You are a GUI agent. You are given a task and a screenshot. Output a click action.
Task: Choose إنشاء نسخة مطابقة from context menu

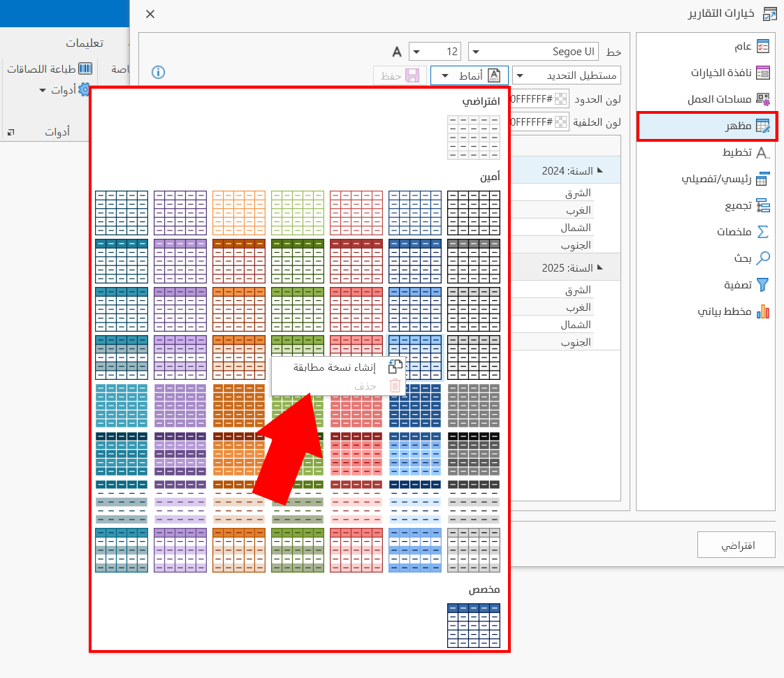[334, 367]
